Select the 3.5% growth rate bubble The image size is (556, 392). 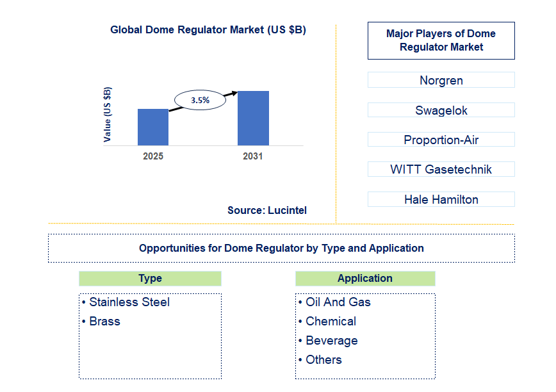tap(199, 100)
